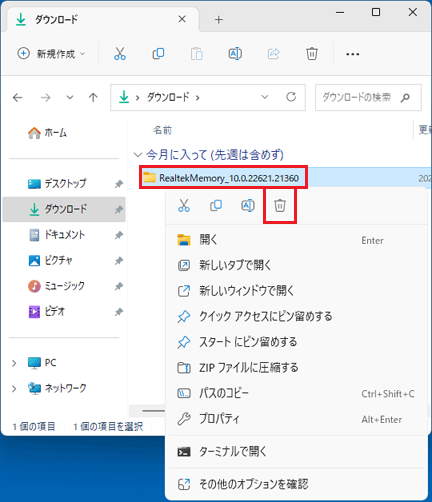The image size is (432, 502).
Task: Open the address bar history dropdown
Action: tap(265, 97)
